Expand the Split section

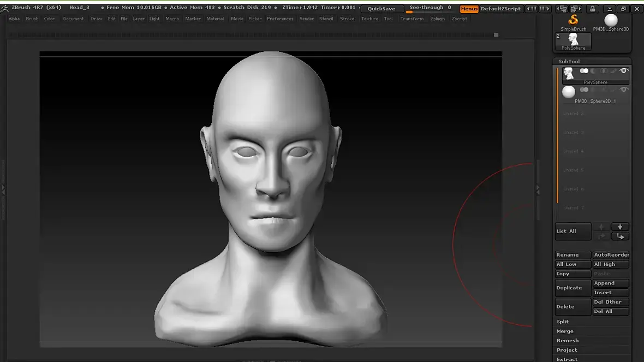coord(563,322)
